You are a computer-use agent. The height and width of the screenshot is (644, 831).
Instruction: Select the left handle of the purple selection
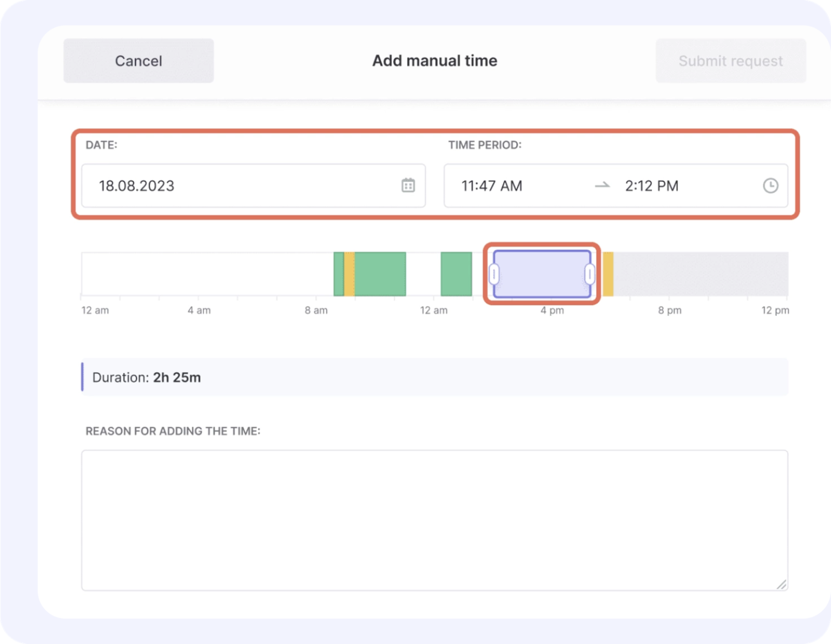[494, 274]
